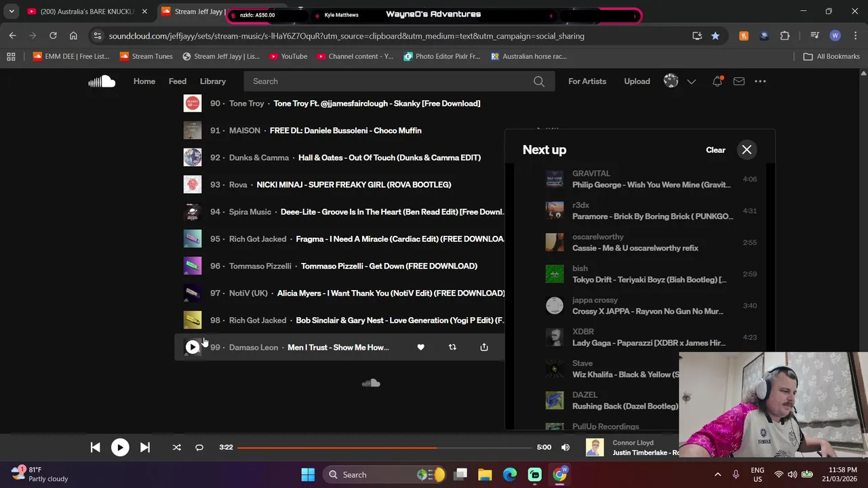Select Lady Gaga Paparazzi in queue
Viewport: 868px width, 488px height.
point(648,343)
